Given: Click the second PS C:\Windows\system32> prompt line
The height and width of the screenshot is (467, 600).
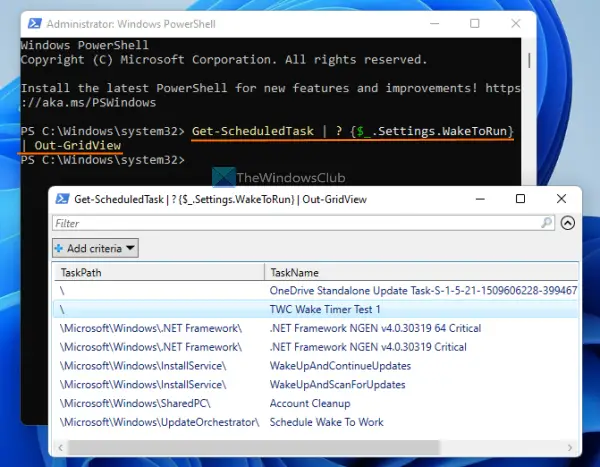Looking at the screenshot, I should point(103,160).
